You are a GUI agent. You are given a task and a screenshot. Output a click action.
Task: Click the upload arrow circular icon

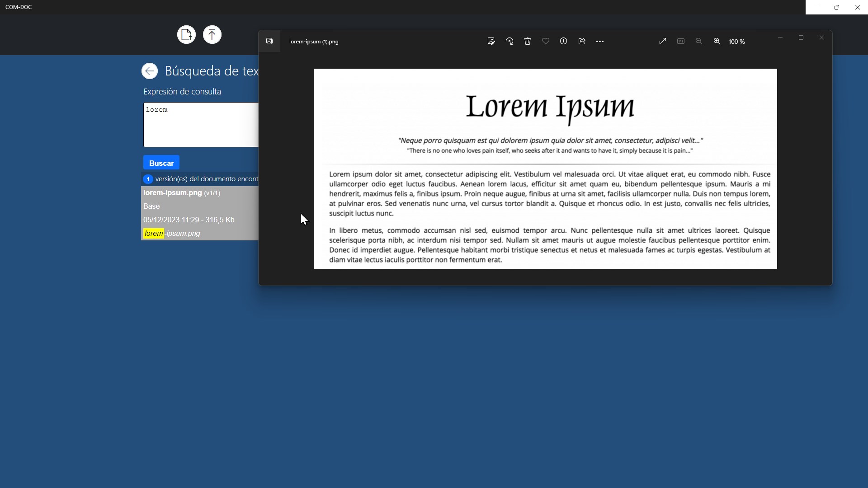click(212, 35)
